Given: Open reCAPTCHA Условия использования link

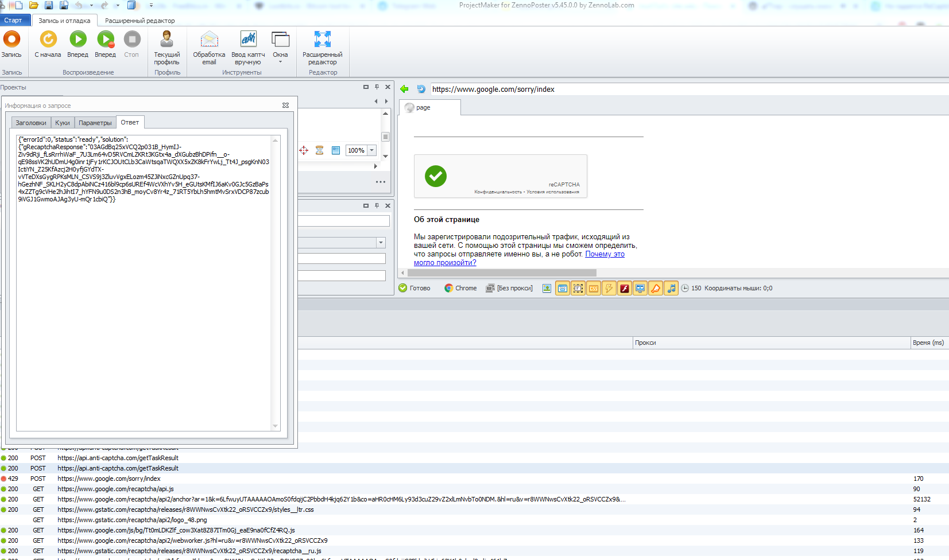Looking at the screenshot, I should [553, 192].
